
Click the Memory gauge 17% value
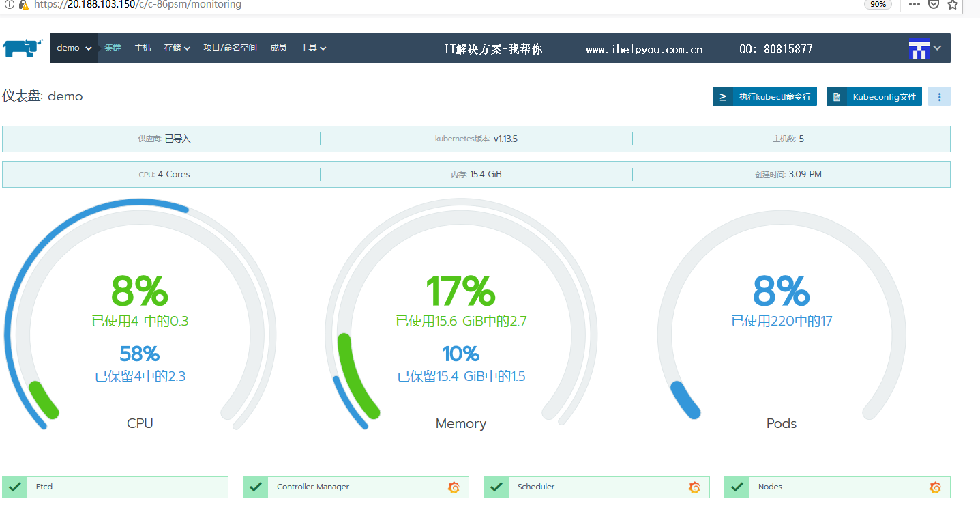tap(461, 291)
